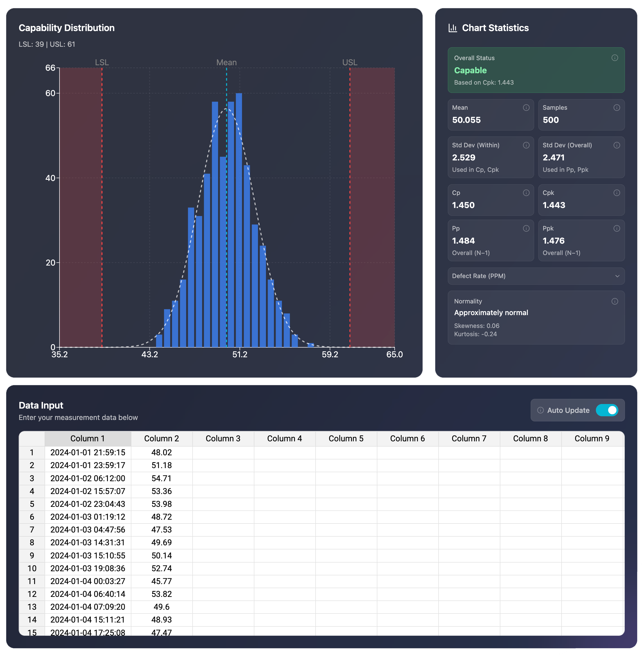644x659 pixels.
Task: Select the cell with value 49.6
Action: tap(162, 607)
